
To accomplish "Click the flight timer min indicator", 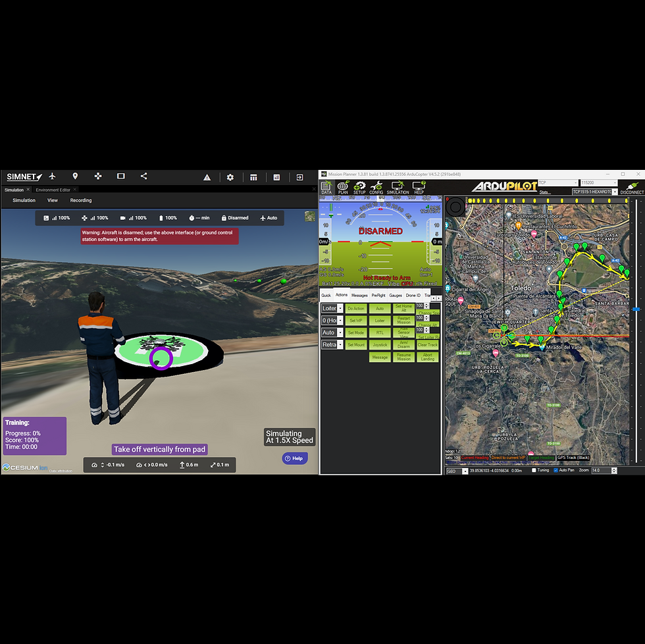I will [x=199, y=218].
